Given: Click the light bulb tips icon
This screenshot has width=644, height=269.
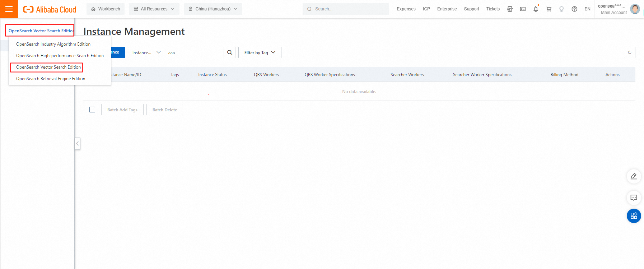Looking at the screenshot, I should (561, 9).
